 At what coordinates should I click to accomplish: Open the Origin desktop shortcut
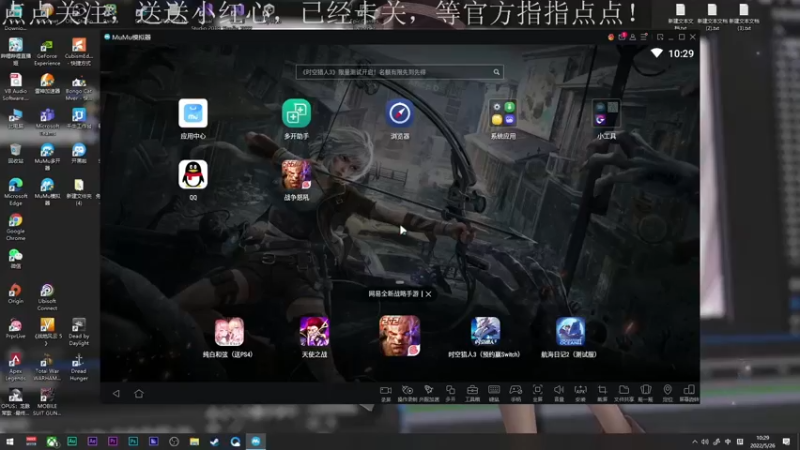[x=15, y=294]
